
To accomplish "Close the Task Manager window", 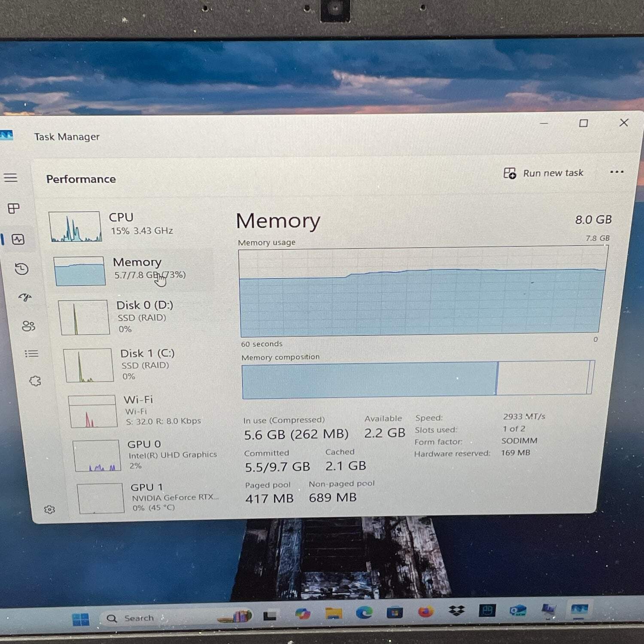I will pos(624,123).
